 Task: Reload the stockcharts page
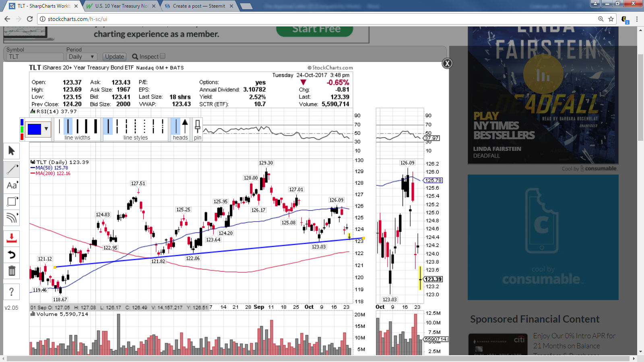point(29,19)
